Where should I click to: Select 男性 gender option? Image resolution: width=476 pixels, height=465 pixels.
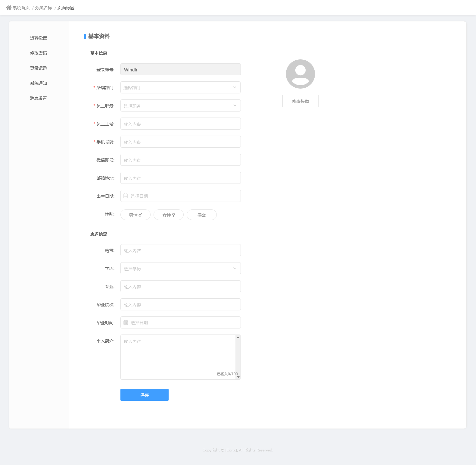135,215
